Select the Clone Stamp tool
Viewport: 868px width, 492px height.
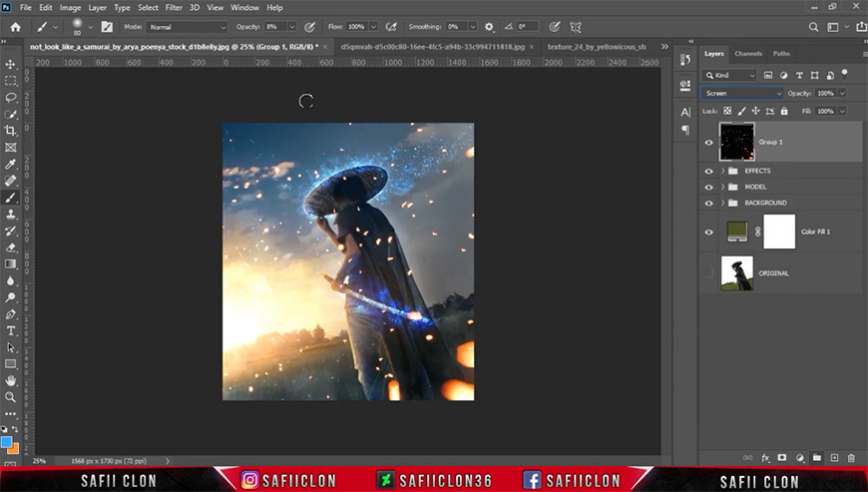11,215
